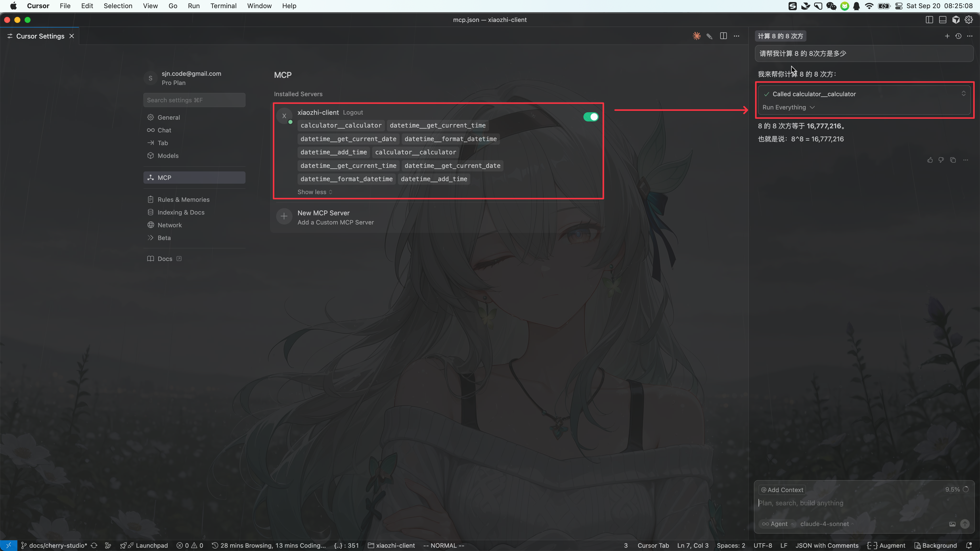Open Network settings section

pos(194,225)
